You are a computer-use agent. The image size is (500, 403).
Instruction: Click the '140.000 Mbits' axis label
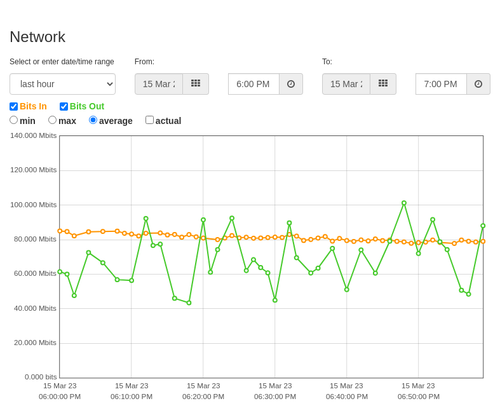[33, 136]
